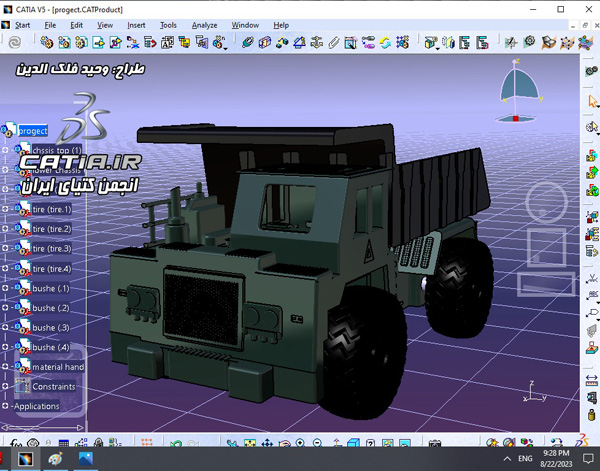Open the Analyze menu

[x=204, y=25]
